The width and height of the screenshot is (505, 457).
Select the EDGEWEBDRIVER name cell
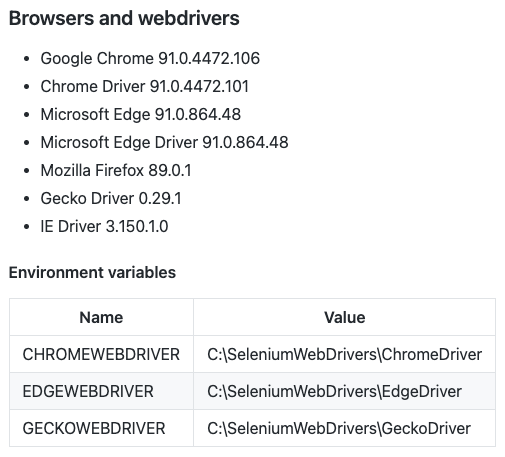(x=101, y=391)
